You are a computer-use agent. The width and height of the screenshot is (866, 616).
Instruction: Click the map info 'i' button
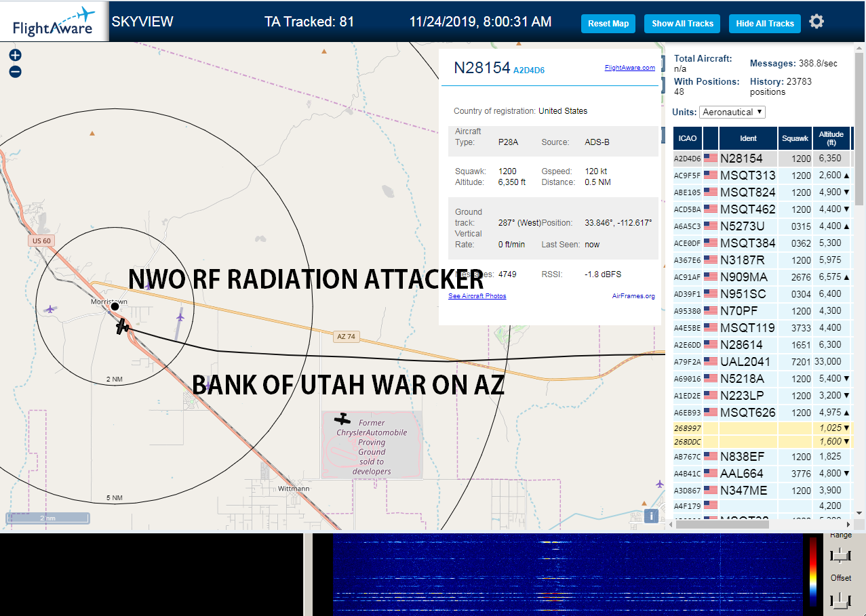pos(651,516)
